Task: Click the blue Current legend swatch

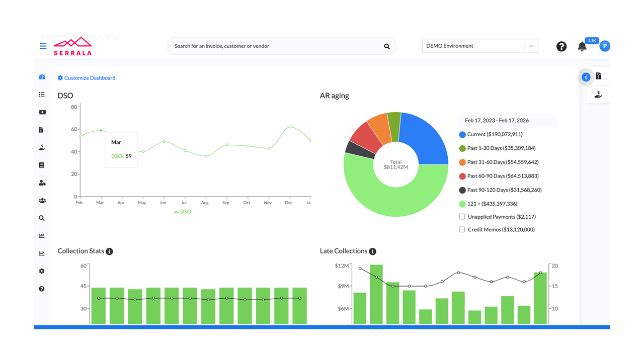Action: (462, 135)
